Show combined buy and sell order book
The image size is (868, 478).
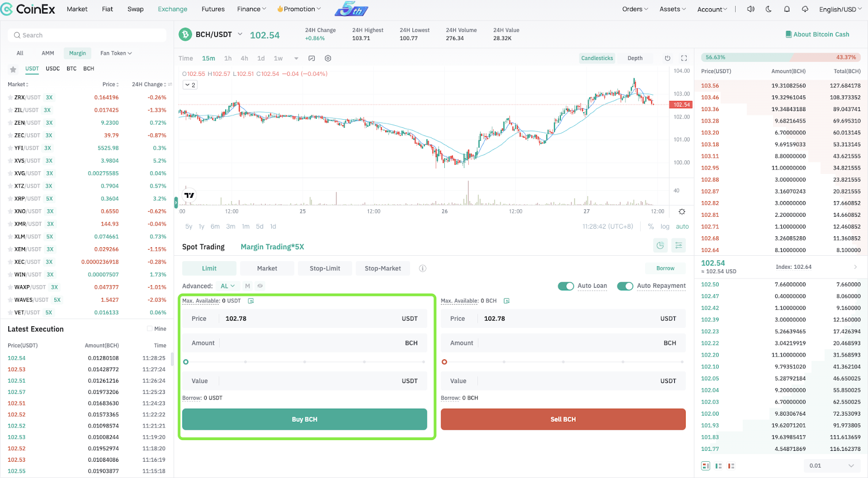click(x=705, y=466)
